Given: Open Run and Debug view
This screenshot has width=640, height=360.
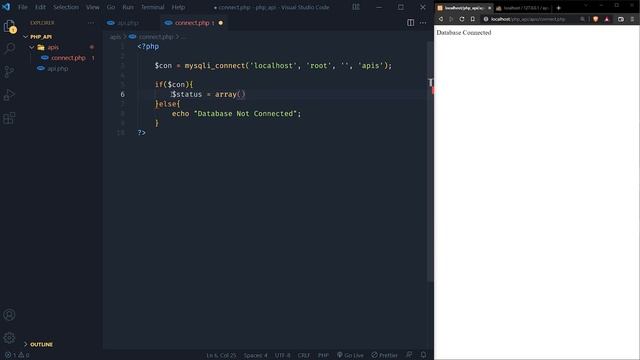Looking at the screenshot, I should pos(9,95).
